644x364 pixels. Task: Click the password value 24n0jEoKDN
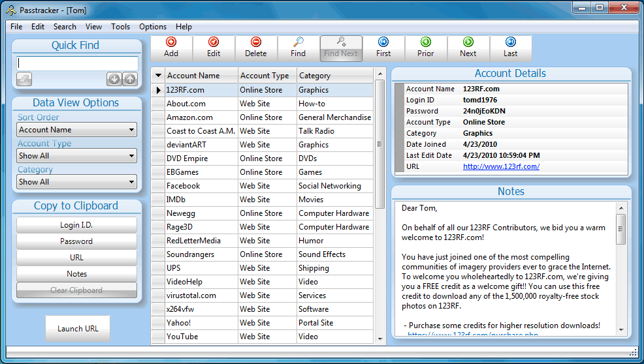[x=484, y=111]
